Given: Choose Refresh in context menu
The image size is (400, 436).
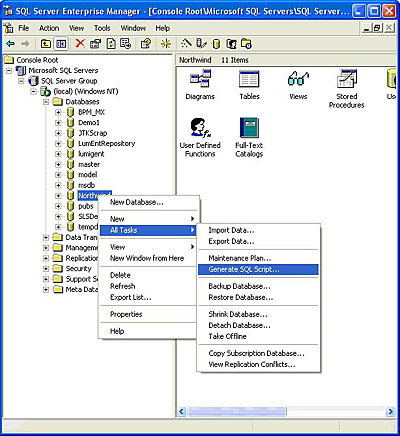Looking at the screenshot, I should (148, 286).
